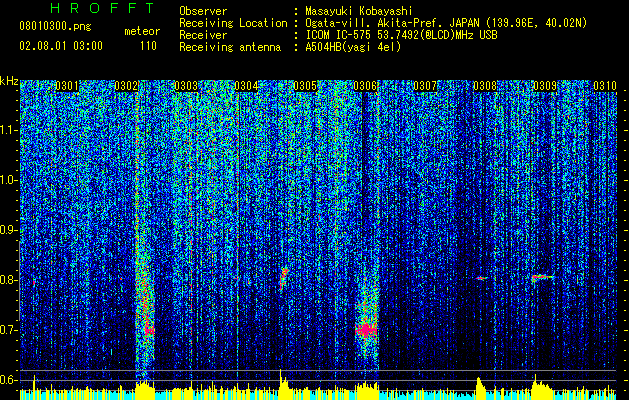The image size is (629, 400).
Task: Click the 1.1 frequency axis label
Action: tap(9, 130)
